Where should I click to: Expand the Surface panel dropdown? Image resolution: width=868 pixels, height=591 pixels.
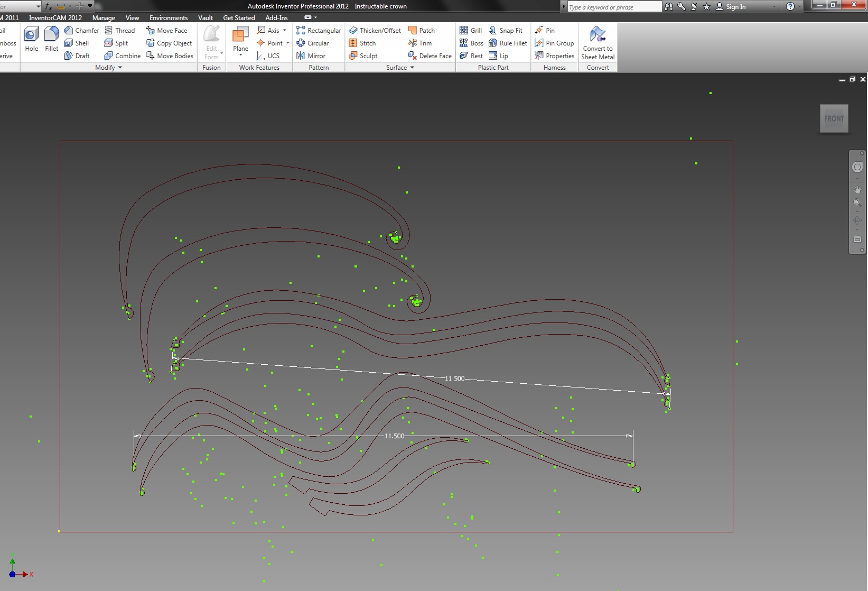coord(412,68)
